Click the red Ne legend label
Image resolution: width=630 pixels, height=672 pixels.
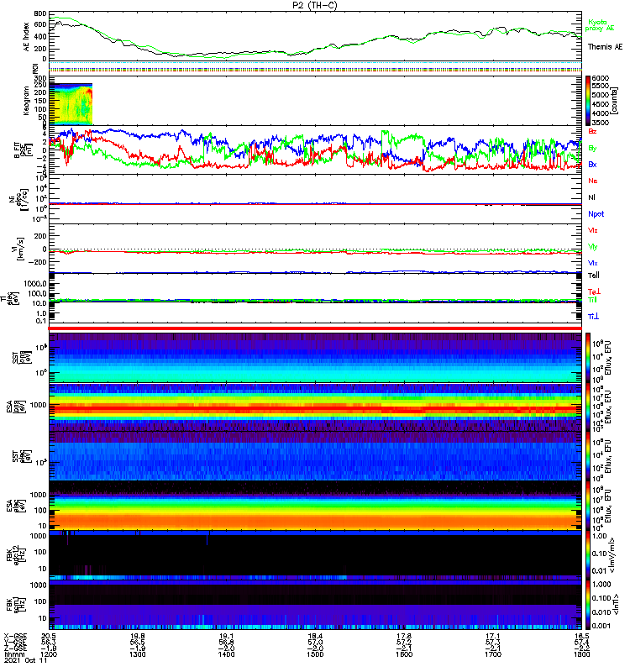click(593, 181)
